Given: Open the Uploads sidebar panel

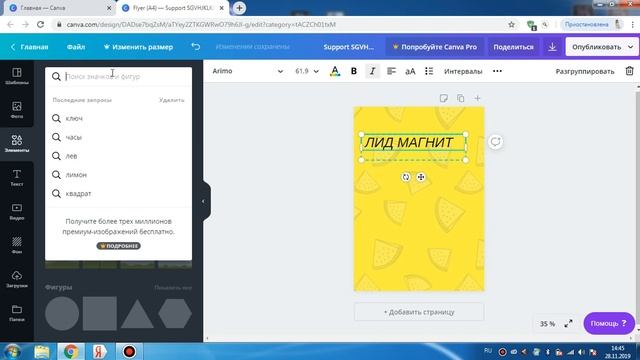Looking at the screenshot, I should tap(17, 280).
